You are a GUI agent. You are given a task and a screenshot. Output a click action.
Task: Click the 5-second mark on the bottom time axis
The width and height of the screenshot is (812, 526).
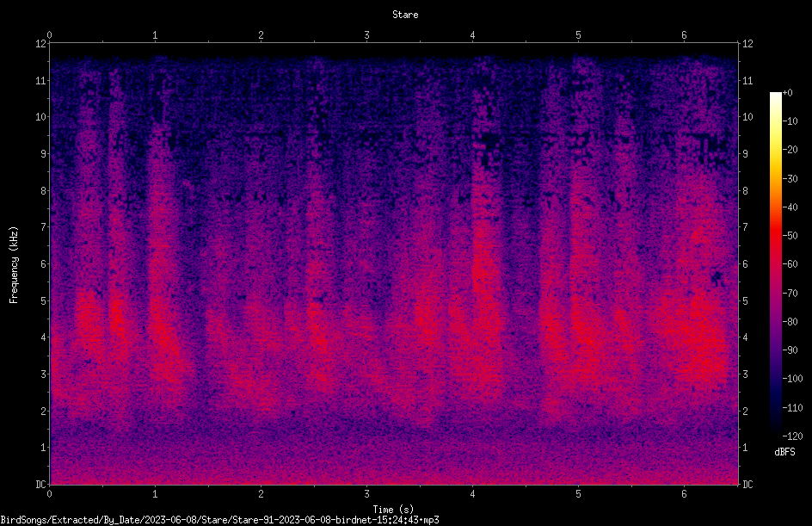(x=578, y=494)
